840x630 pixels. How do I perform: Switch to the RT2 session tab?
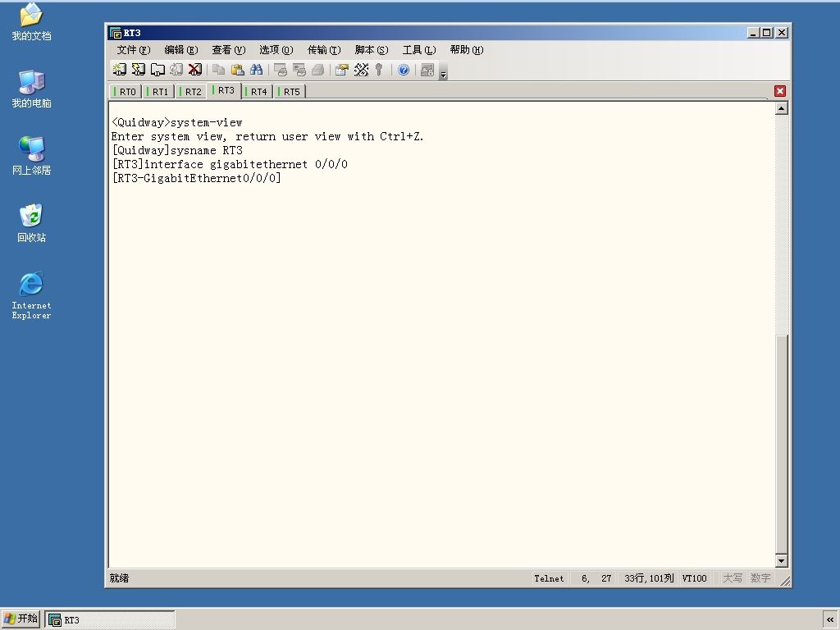click(x=190, y=92)
